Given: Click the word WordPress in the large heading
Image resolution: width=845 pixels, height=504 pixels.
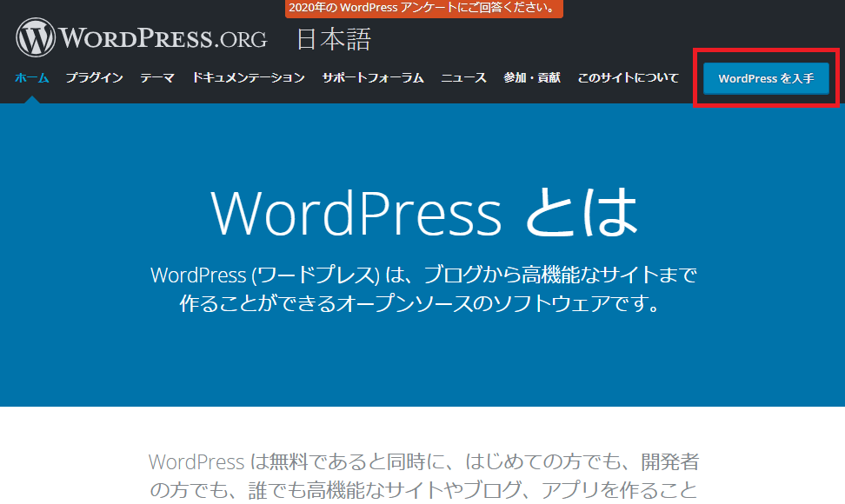Looking at the screenshot, I should [x=356, y=213].
